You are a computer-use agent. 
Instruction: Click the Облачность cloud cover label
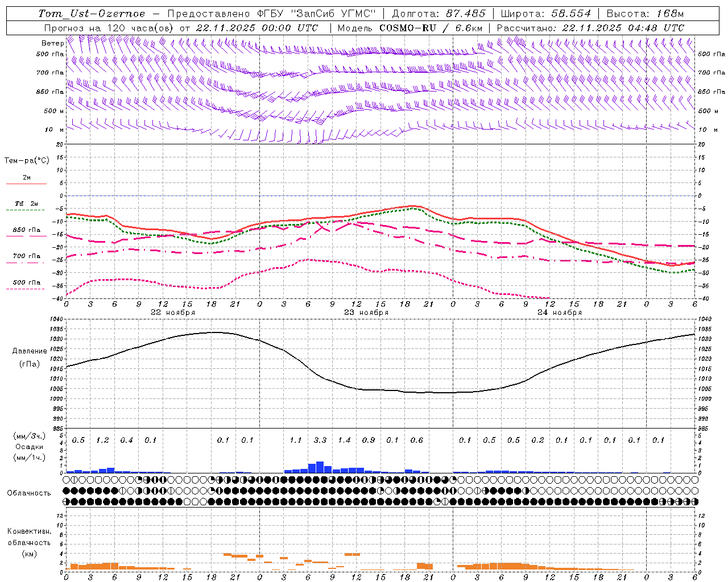29,493
